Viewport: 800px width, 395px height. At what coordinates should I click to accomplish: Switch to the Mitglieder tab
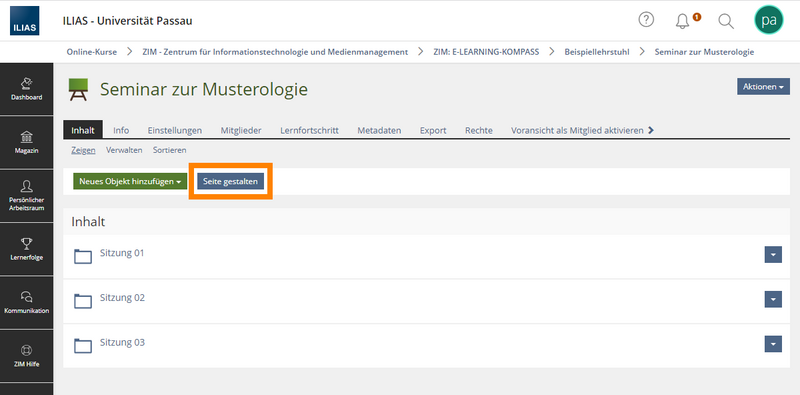click(241, 130)
